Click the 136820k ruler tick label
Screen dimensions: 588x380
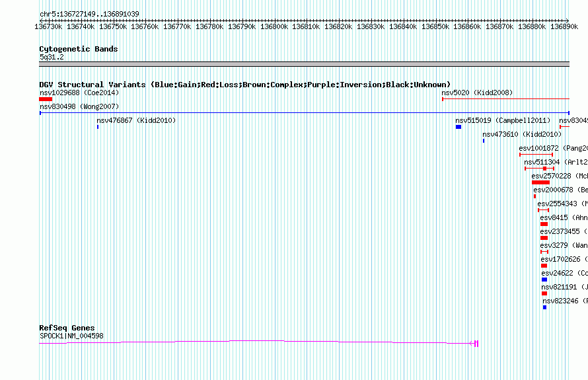coord(338,26)
